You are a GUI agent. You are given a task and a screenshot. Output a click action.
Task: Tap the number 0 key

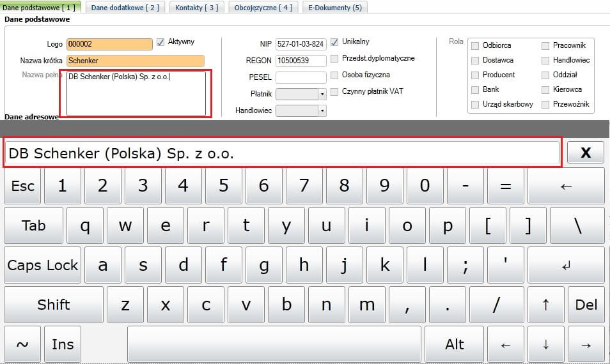[x=425, y=186]
